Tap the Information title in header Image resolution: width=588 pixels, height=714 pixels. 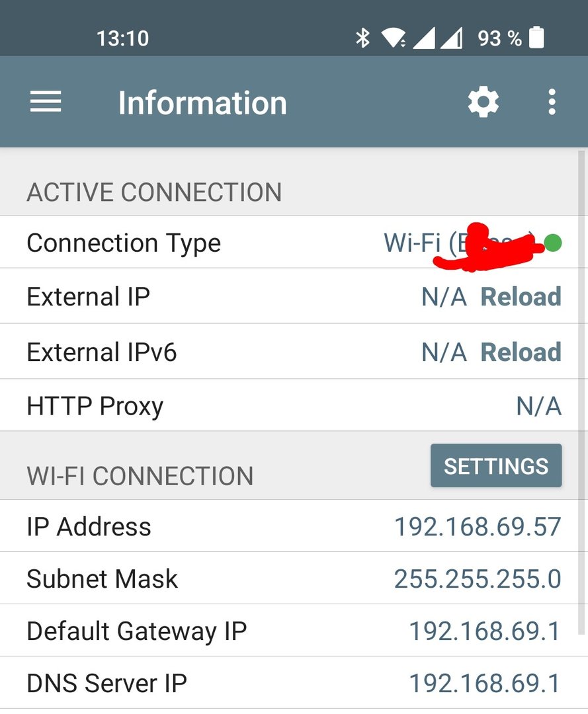[202, 103]
